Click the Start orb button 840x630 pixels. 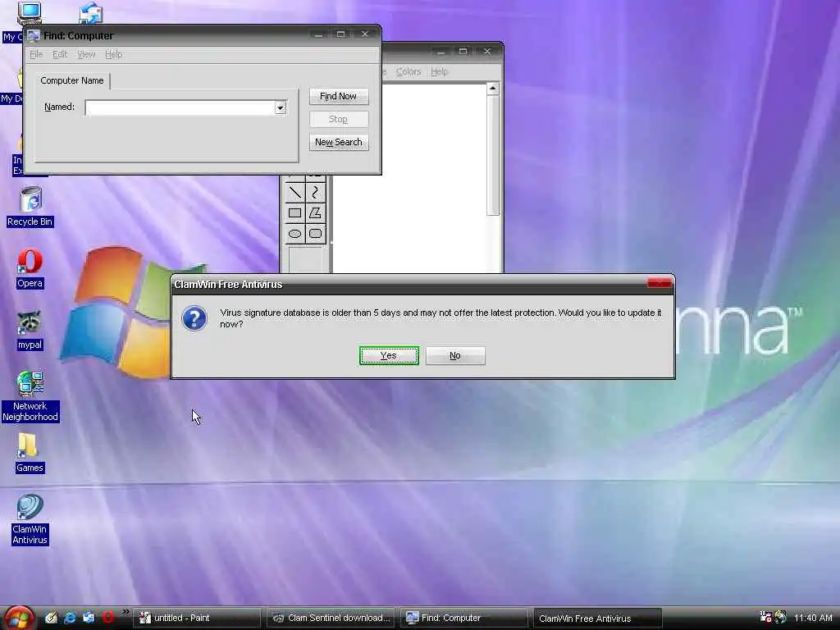(18, 619)
